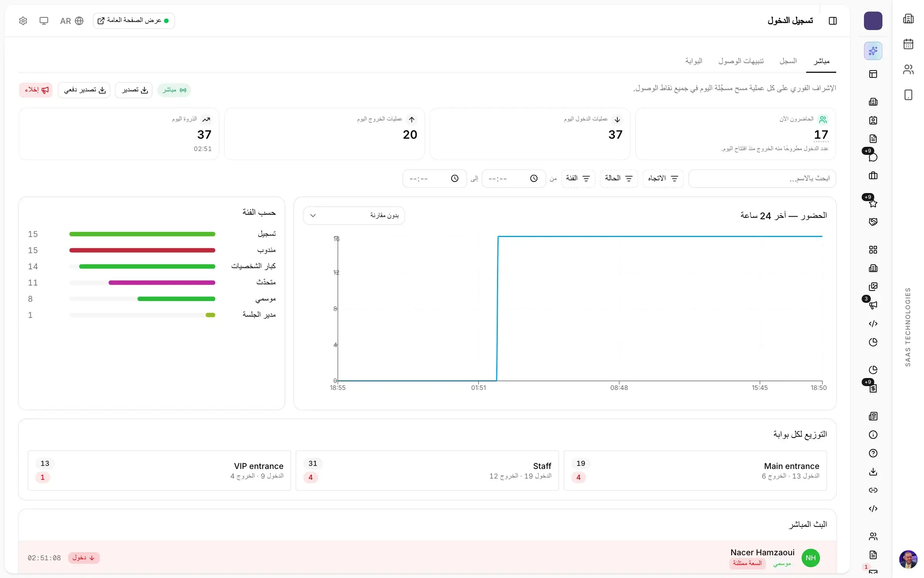Click the monitor display icon in top bar
The height and width of the screenshot is (578, 924).
coord(44,21)
